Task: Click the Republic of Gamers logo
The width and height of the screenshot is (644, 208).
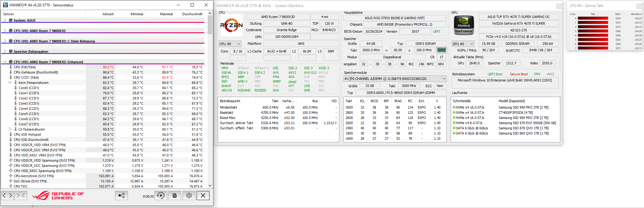Action: [58, 195]
